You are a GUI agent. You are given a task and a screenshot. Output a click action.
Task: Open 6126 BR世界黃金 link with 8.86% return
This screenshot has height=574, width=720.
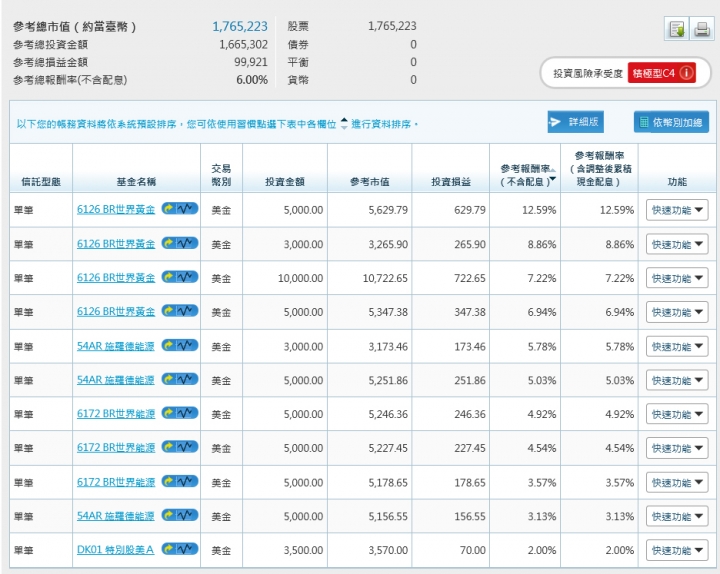click(115, 243)
